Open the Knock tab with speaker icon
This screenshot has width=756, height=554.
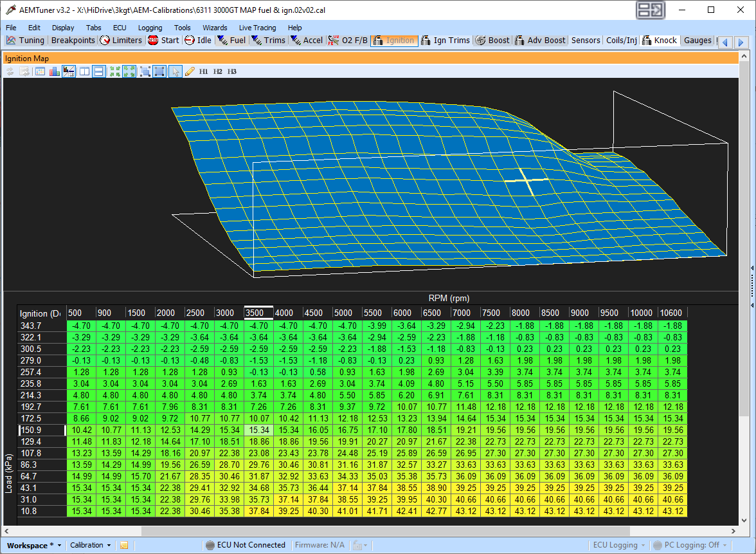[659, 41]
